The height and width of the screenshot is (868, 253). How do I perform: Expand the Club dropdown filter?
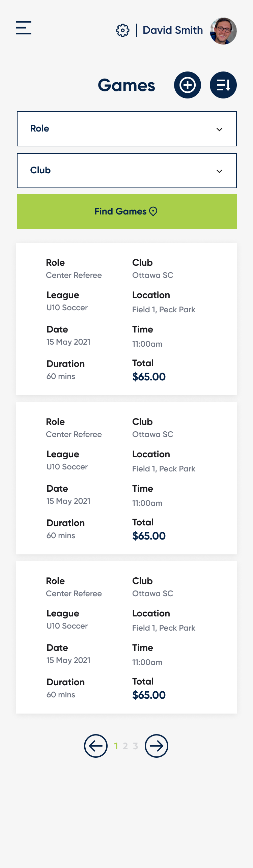pos(126,171)
